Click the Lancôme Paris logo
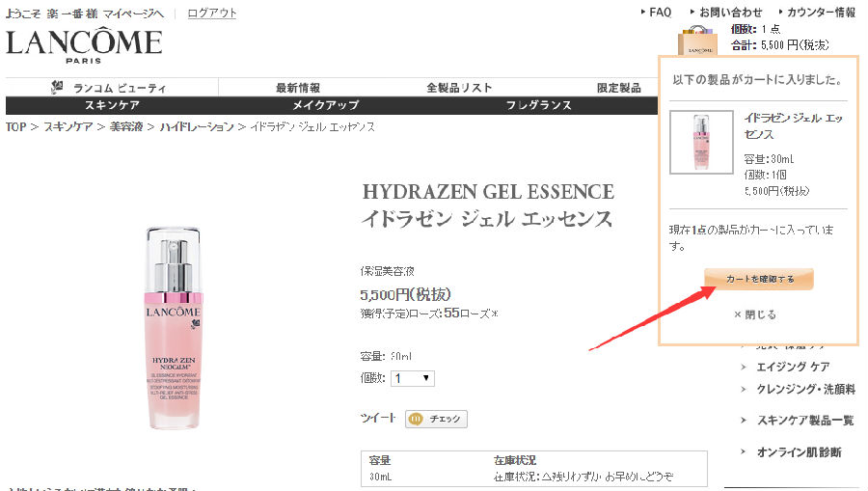 pos(84,45)
